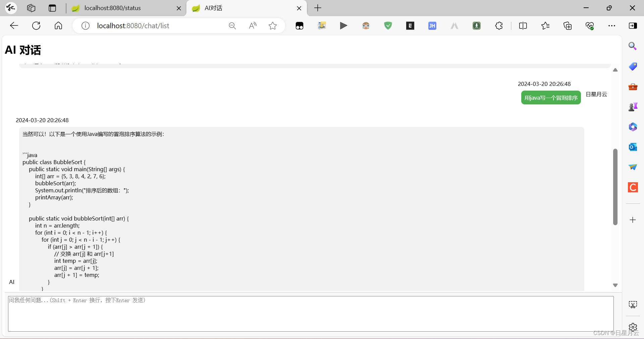
Task: Refresh the current page
Action: pyautogui.click(x=36, y=26)
